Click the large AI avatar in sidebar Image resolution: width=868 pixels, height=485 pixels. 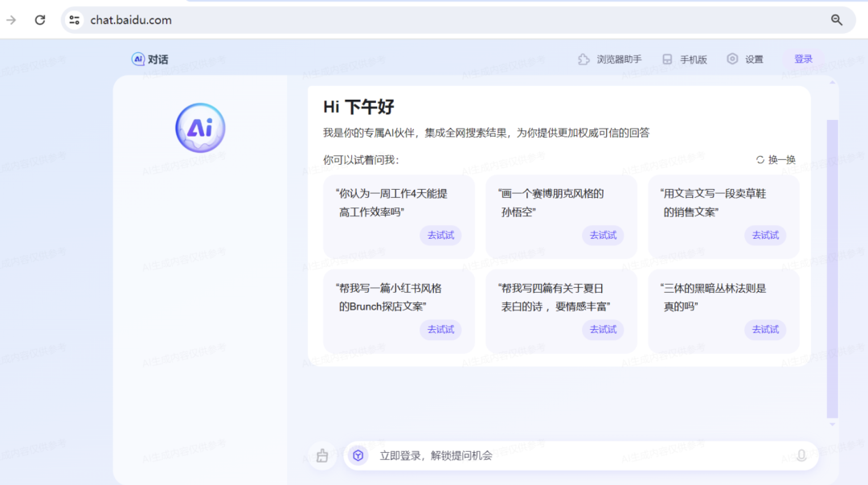click(x=200, y=128)
